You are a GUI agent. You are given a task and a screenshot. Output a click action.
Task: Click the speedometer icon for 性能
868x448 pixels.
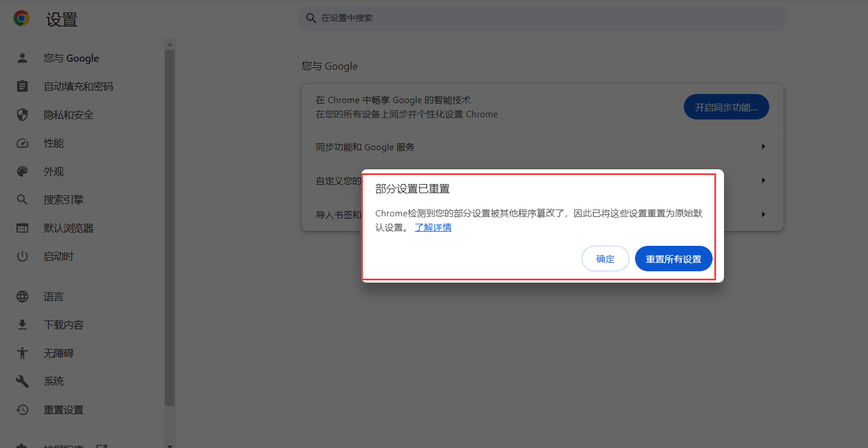pyautogui.click(x=22, y=143)
